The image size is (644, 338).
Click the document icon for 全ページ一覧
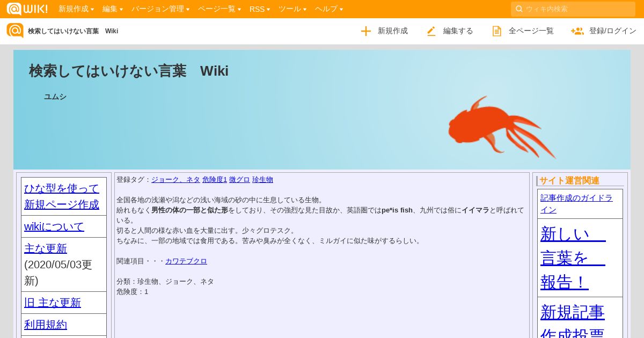pos(497,31)
